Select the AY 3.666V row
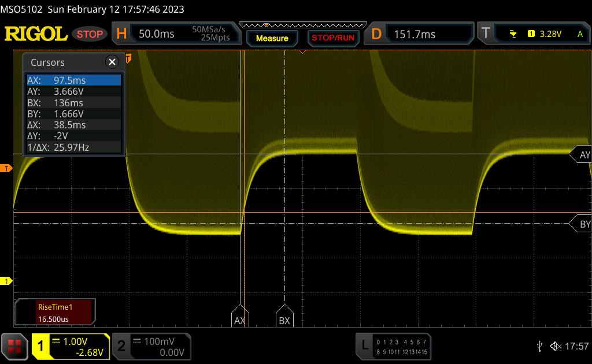592x364 pixels. (73, 91)
